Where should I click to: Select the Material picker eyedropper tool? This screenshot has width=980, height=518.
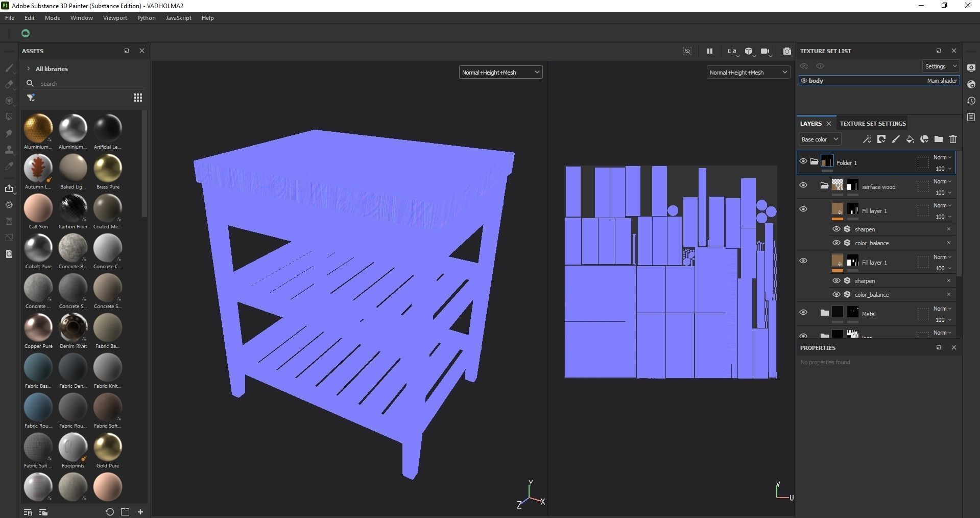[x=9, y=166]
